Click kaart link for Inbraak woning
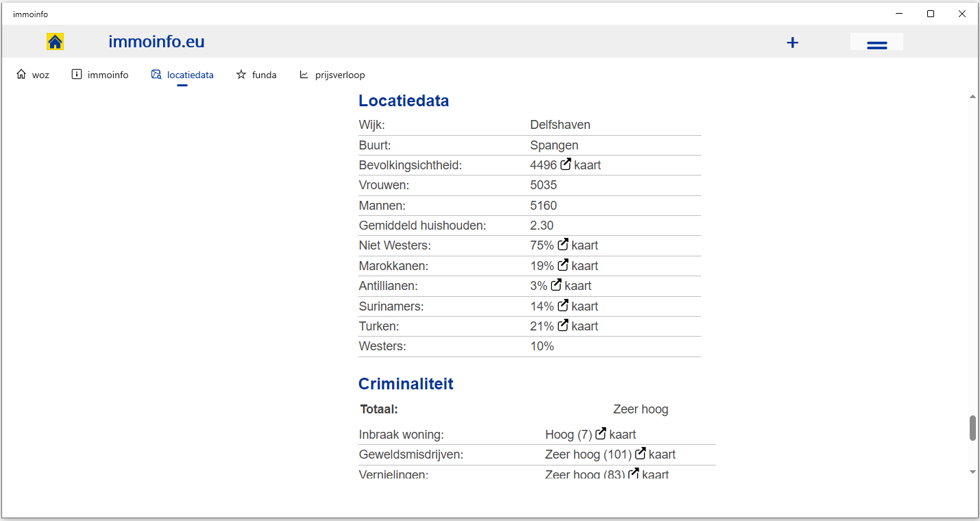Image resolution: width=980 pixels, height=521 pixels. (x=622, y=434)
